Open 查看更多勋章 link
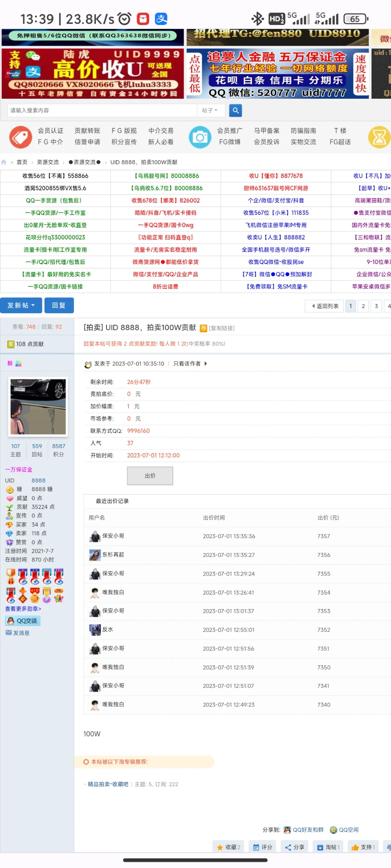Image resolution: width=391 pixels, height=868 pixels. coord(23,609)
